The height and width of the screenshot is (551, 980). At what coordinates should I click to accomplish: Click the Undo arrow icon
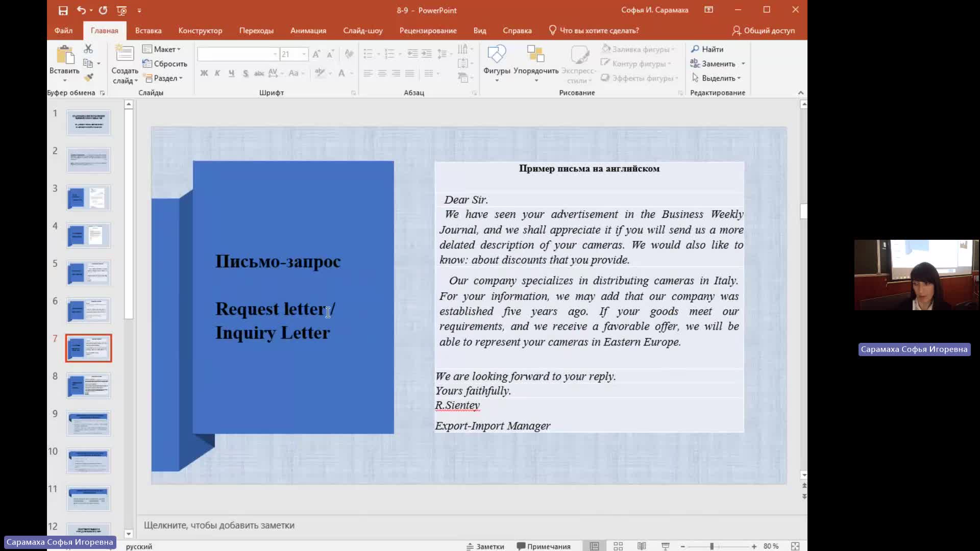coord(81,10)
